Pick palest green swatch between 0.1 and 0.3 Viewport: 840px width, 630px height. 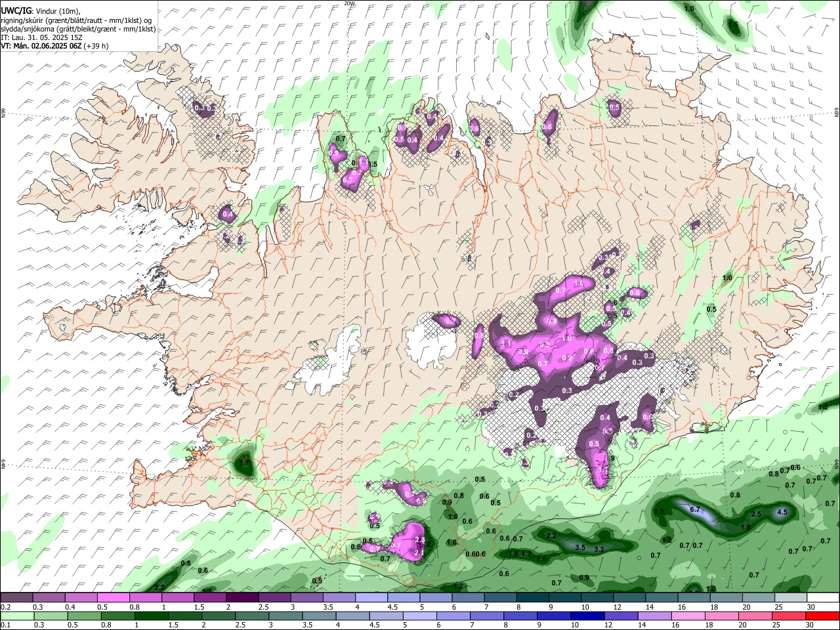pyautogui.click(x=16, y=616)
